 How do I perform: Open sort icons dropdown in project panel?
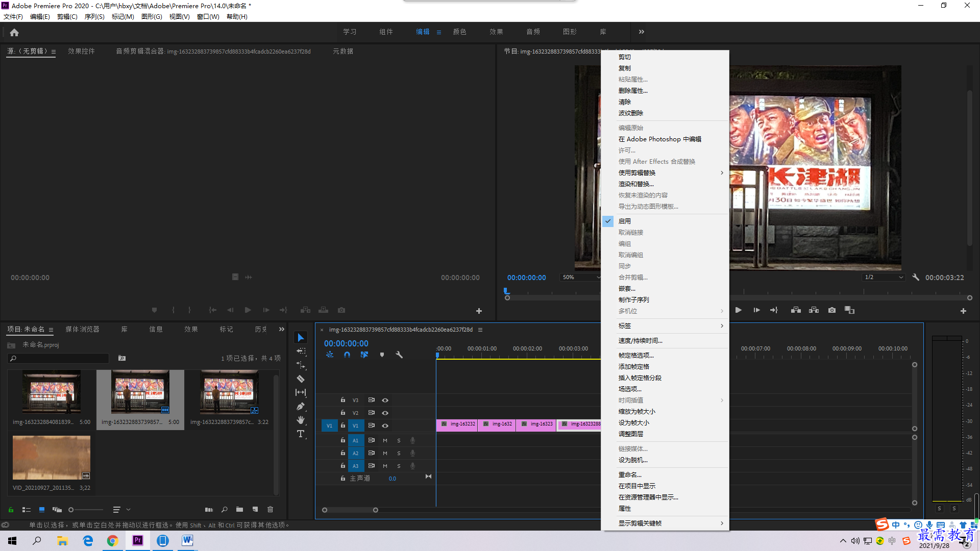click(x=121, y=509)
